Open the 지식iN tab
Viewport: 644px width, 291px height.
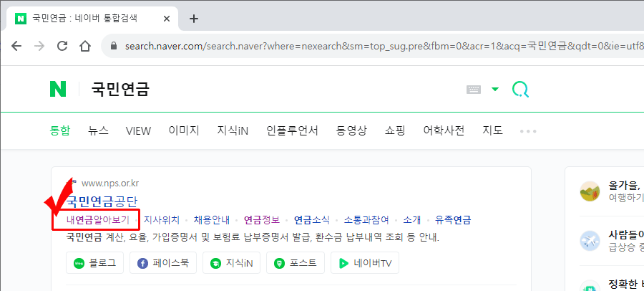point(233,131)
